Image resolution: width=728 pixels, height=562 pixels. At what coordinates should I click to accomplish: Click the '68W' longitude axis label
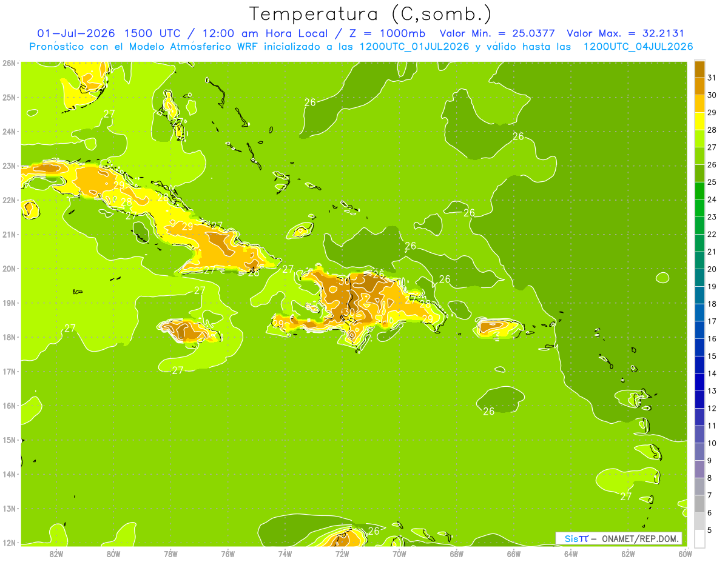click(x=457, y=554)
